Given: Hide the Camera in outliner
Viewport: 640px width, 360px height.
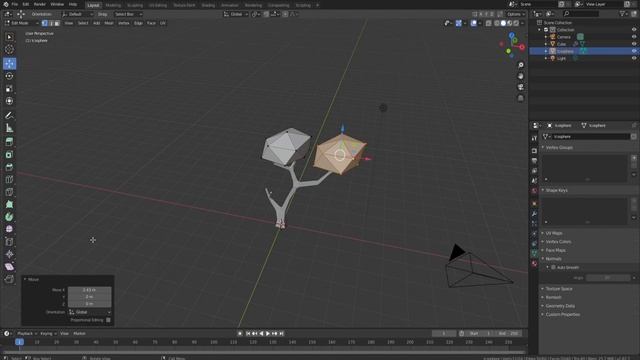Looking at the screenshot, I should [x=634, y=37].
